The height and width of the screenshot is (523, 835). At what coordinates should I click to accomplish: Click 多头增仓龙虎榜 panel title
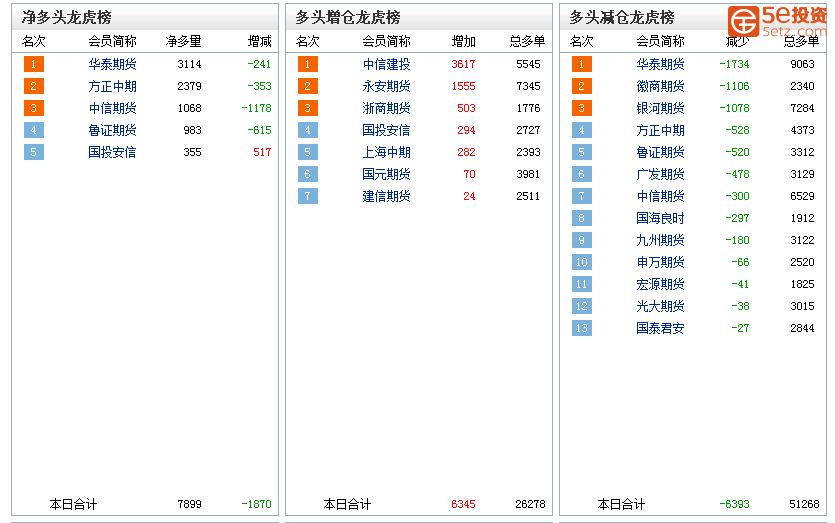click(x=348, y=18)
